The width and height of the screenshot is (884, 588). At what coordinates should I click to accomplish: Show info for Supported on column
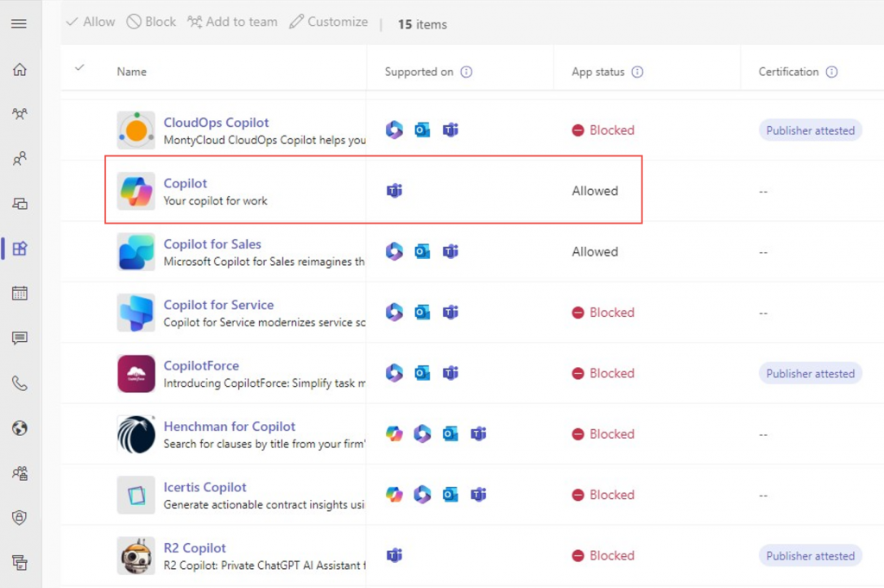[x=466, y=72]
